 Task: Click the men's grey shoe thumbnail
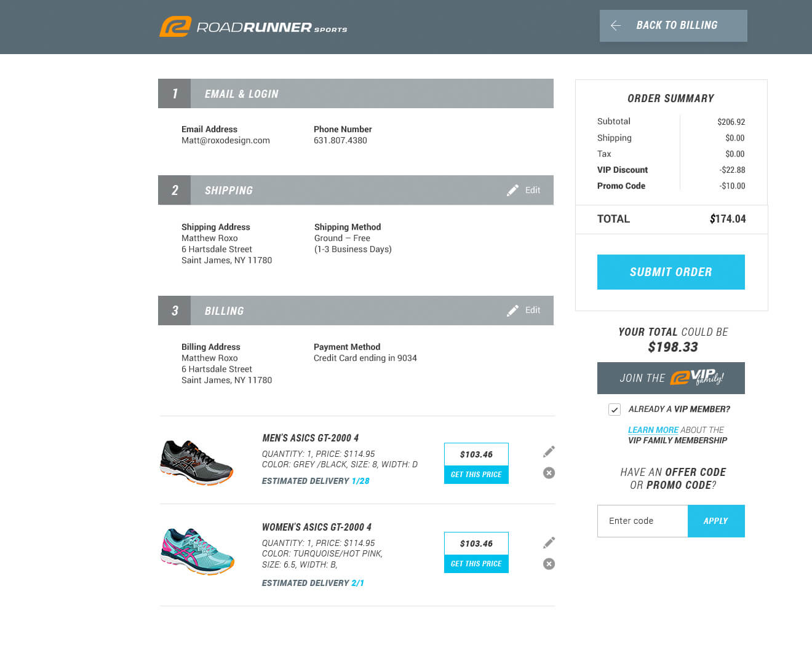[197, 462]
